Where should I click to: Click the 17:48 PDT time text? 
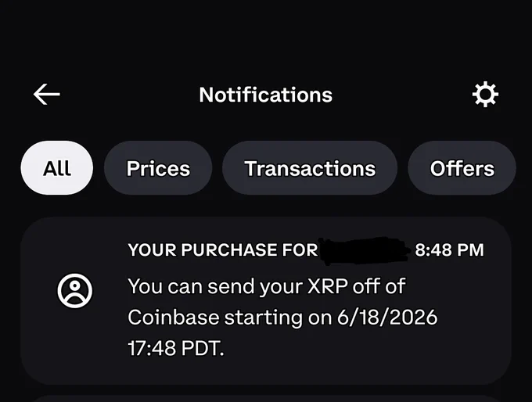(176, 348)
